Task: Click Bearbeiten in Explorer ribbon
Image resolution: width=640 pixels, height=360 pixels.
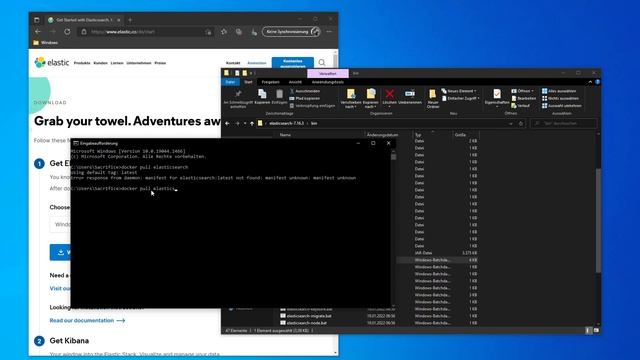Action: point(523,98)
